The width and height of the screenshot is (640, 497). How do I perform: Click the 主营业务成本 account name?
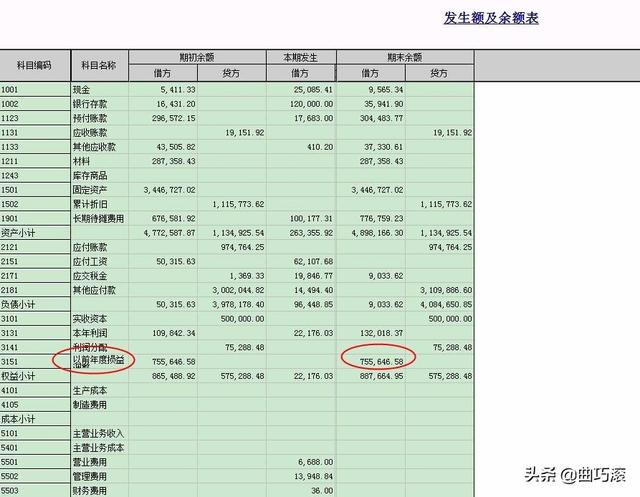[98, 448]
